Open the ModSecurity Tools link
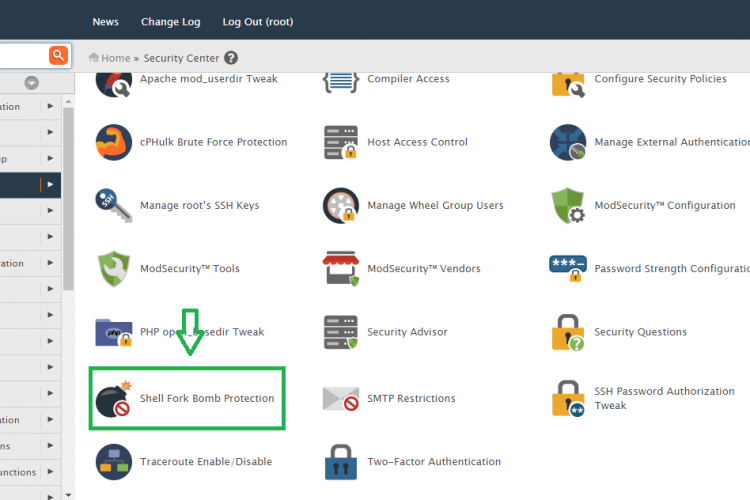 (x=189, y=268)
